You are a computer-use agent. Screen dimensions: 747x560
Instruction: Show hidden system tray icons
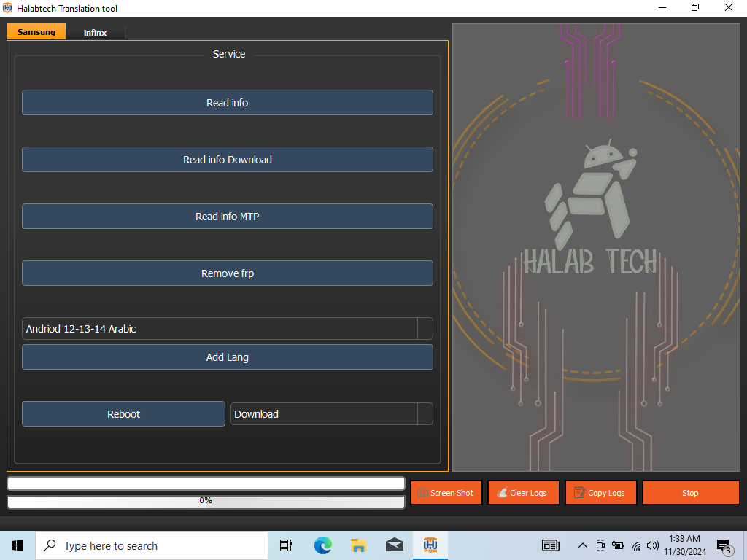582,545
